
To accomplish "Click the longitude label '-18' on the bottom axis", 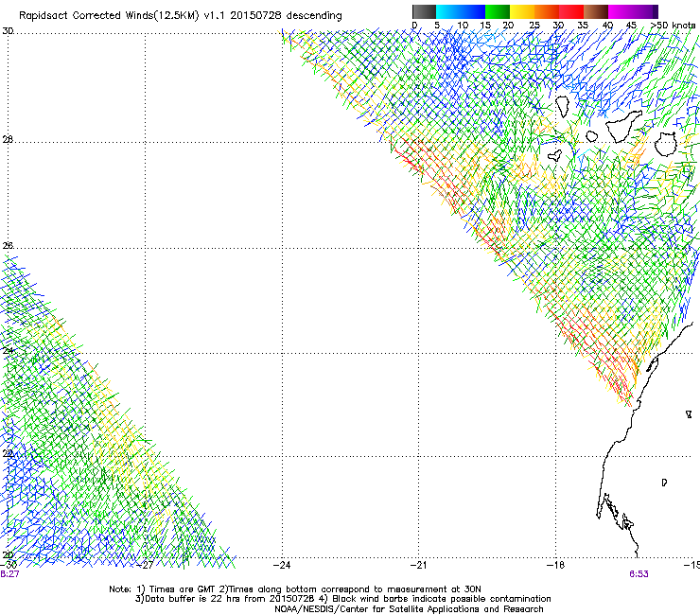I will point(556,565).
